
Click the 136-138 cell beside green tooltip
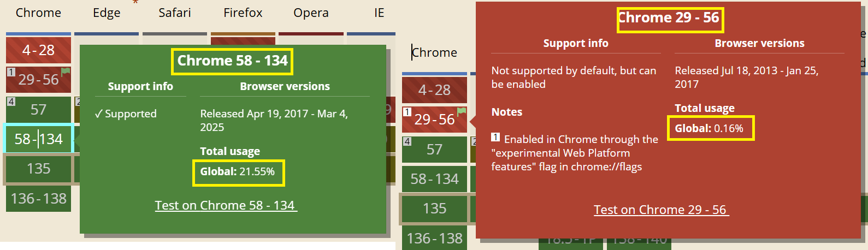click(38, 198)
